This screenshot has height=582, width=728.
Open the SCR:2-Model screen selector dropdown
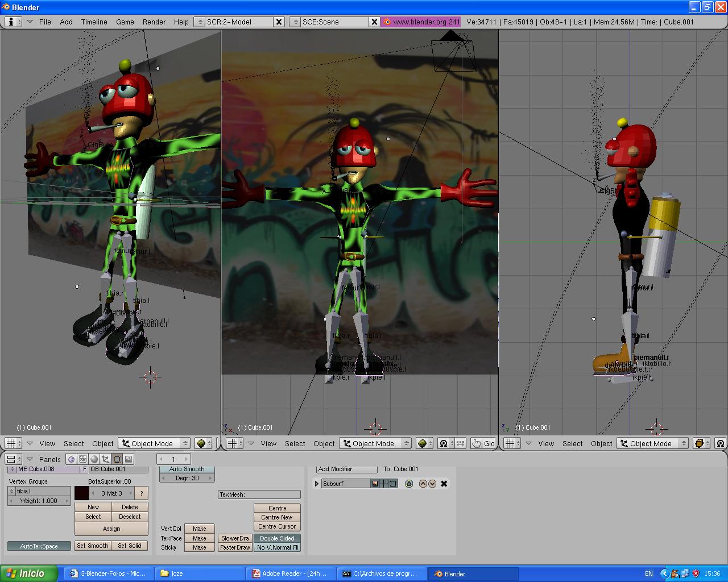point(199,22)
